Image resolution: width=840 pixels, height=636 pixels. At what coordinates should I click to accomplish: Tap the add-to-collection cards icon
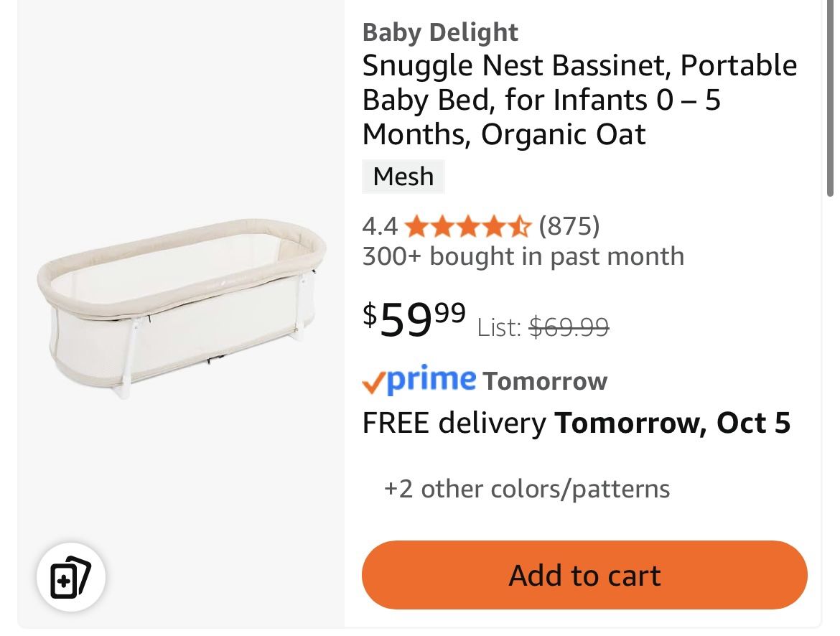[x=70, y=579]
